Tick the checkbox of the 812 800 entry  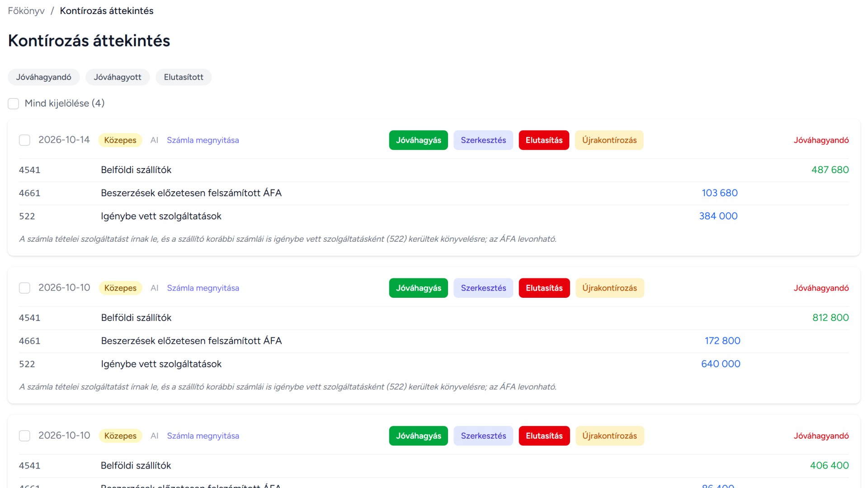click(x=25, y=288)
